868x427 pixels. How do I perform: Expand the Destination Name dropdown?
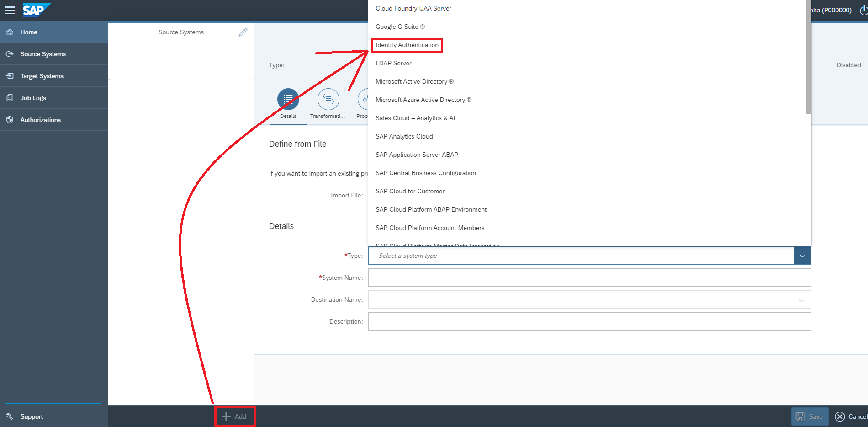[x=802, y=300]
